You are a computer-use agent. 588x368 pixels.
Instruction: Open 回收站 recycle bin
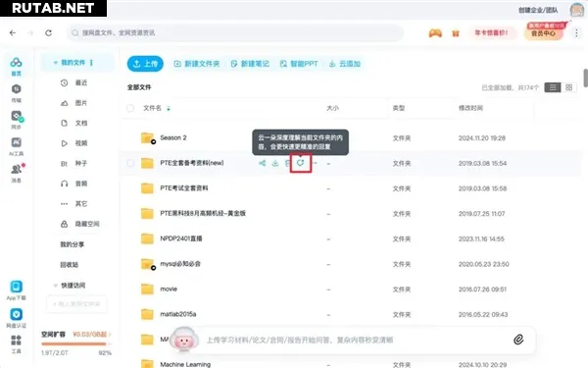(x=69, y=265)
